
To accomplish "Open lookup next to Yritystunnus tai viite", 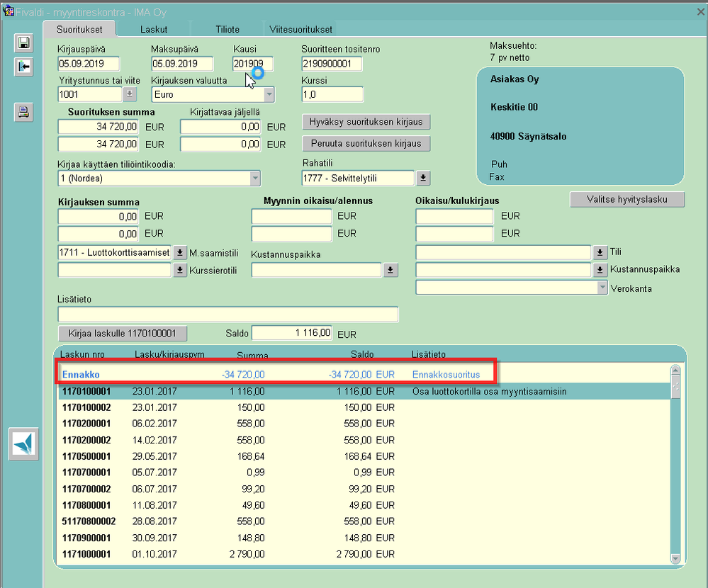I will click(x=130, y=94).
